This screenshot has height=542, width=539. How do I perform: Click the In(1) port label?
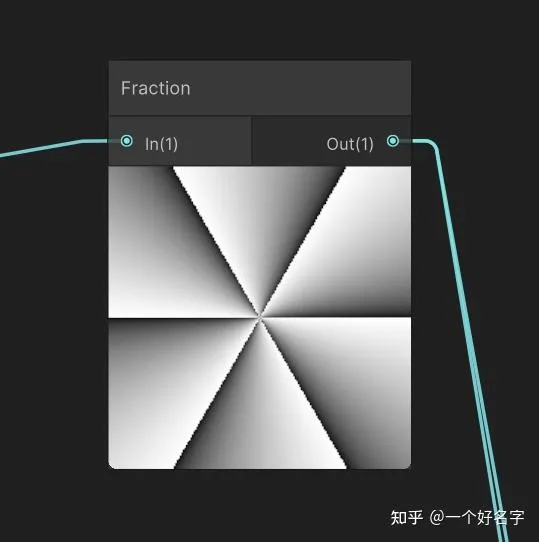(x=161, y=144)
